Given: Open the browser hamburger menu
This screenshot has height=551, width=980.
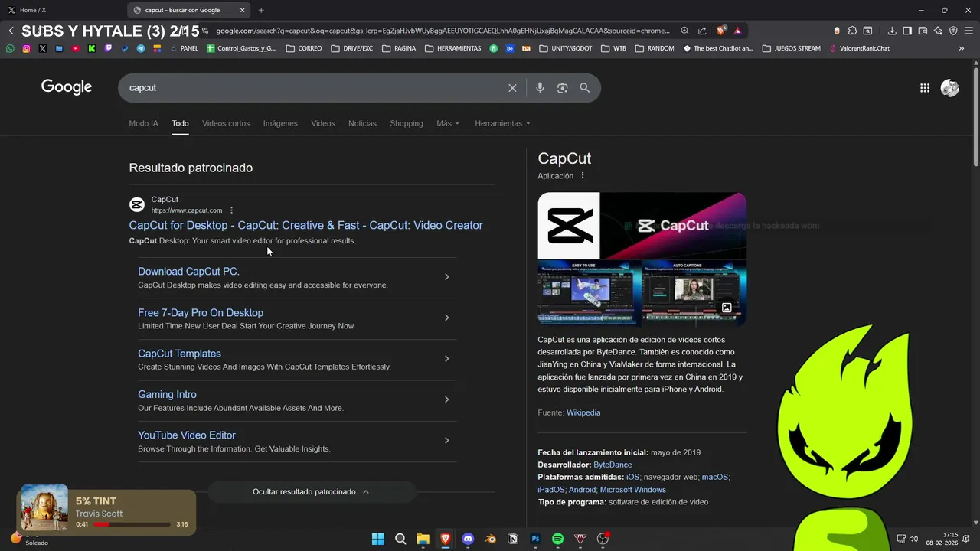Looking at the screenshot, I should click(x=969, y=31).
